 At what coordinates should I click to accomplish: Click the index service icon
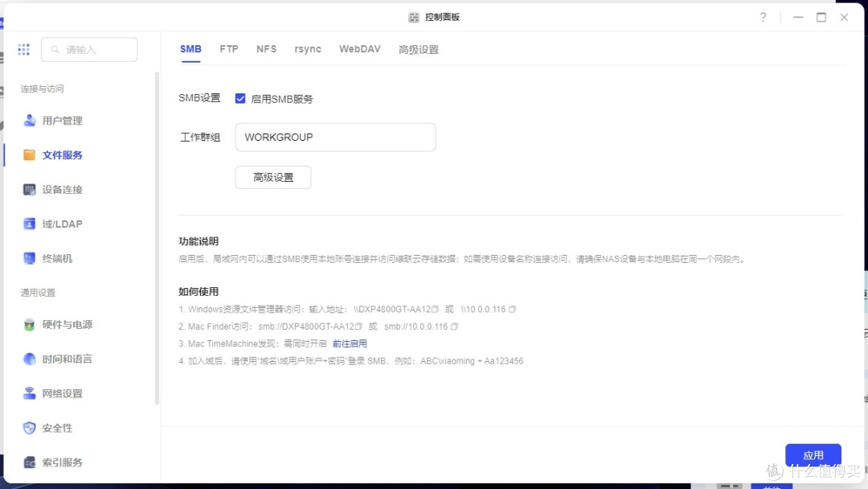[x=30, y=462]
